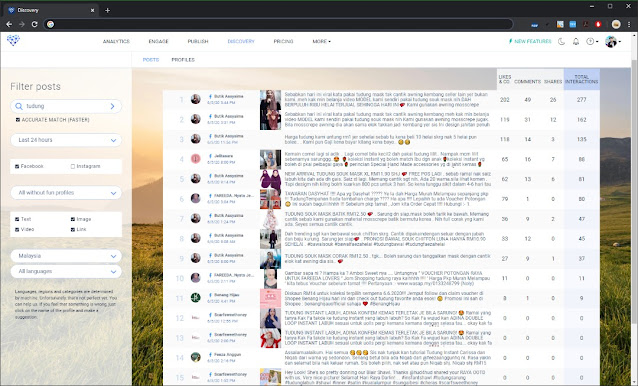Click the Adobe Acrobat extension icon
638x386 pixels.
click(x=586, y=24)
